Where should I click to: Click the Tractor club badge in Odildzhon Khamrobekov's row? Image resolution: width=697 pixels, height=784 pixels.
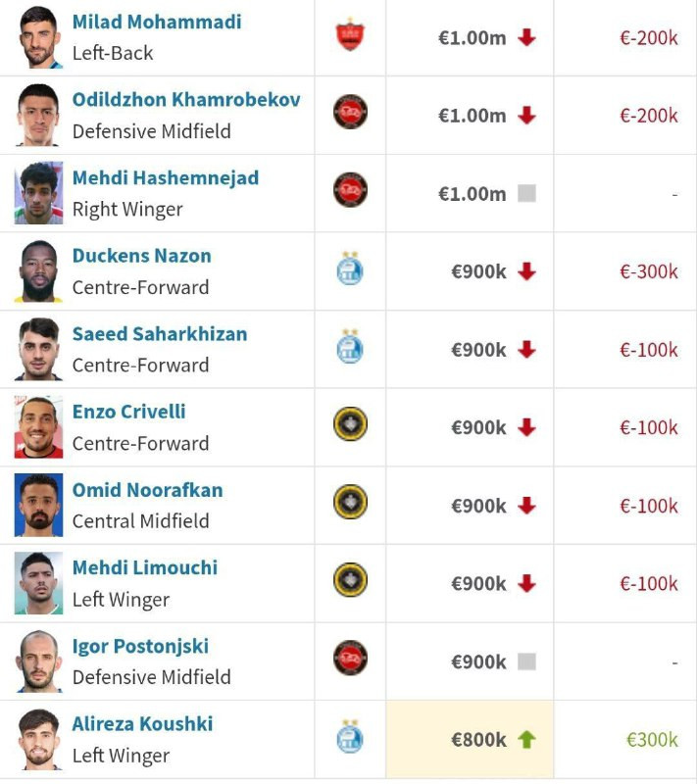tap(350, 112)
